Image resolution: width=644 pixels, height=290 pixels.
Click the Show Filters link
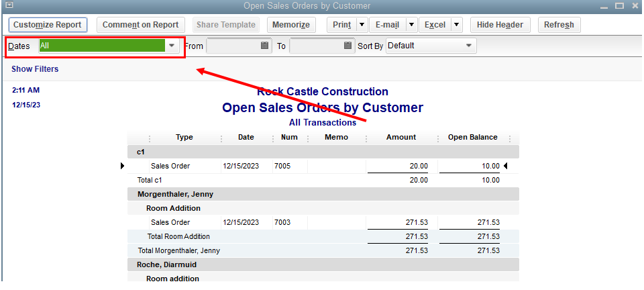point(35,69)
